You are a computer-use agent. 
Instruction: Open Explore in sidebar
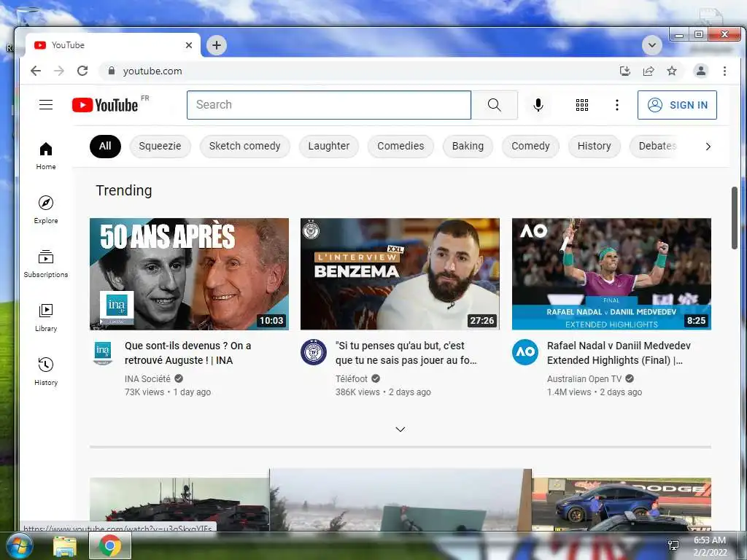[46, 210]
